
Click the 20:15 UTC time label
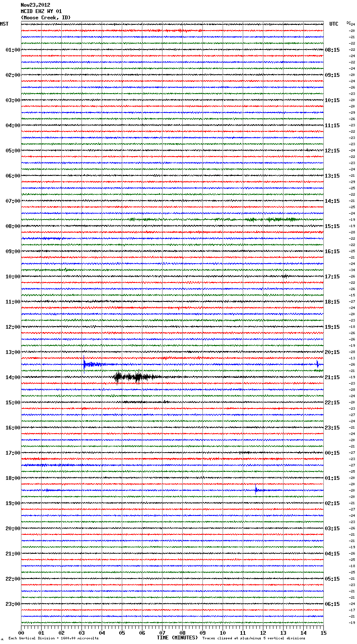(x=332, y=352)
